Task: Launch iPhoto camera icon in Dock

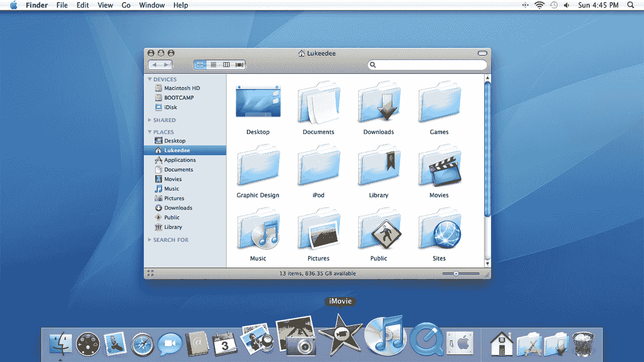Action: (x=296, y=335)
